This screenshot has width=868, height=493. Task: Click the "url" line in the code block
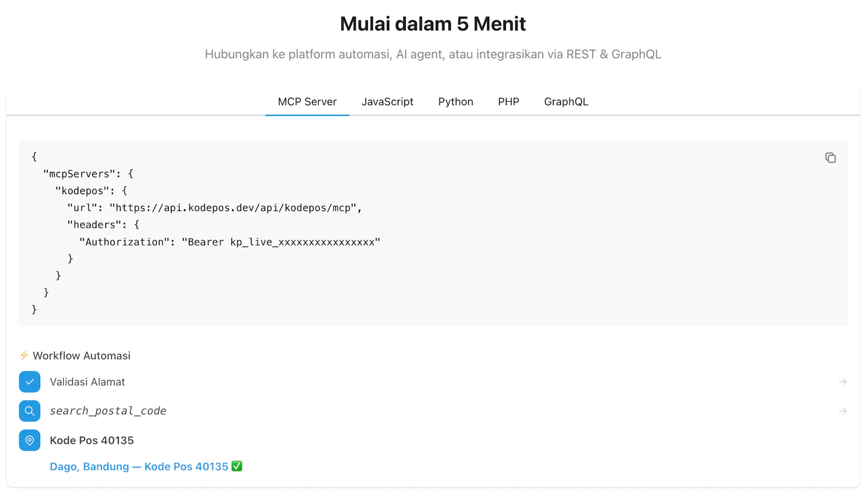[x=214, y=208]
